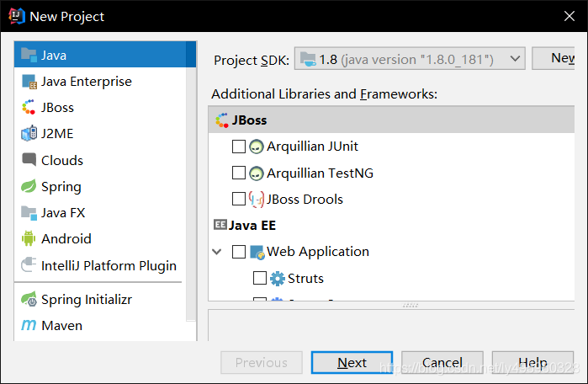The image size is (588, 384).
Task: Click the Clouds speech bubble icon
Action: 29,160
